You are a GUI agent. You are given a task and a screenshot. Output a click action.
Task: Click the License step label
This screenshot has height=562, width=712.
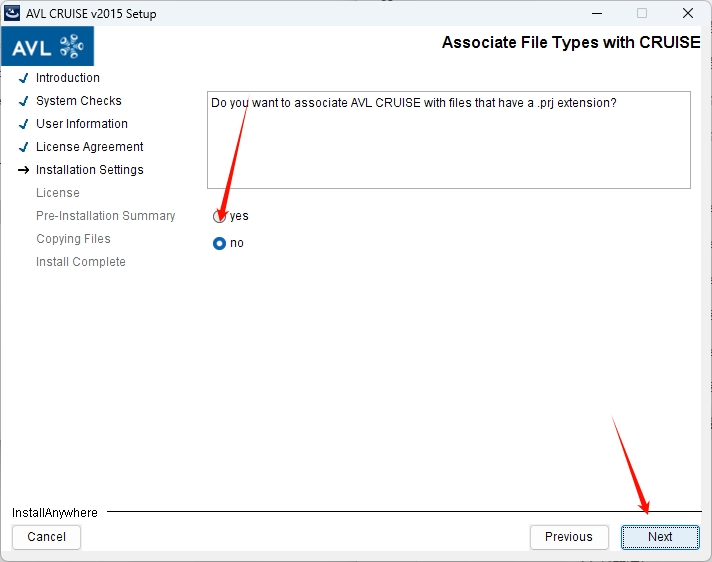point(58,193)
